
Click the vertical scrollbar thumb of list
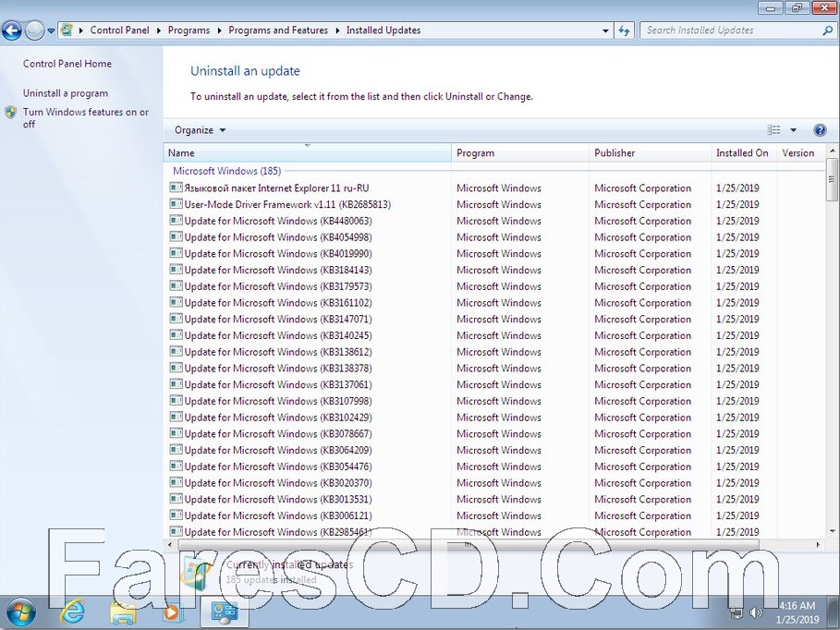tap(832, 179)
